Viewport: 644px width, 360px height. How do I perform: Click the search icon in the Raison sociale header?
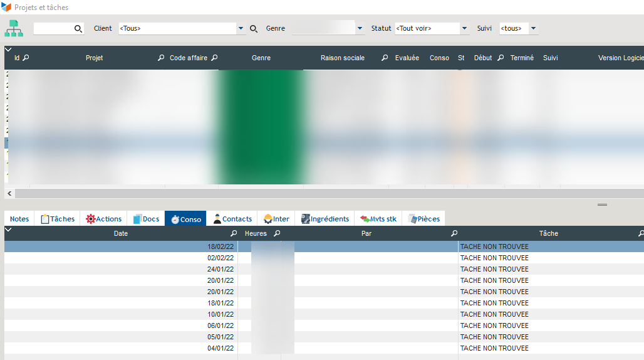click(x=385, y=58)
